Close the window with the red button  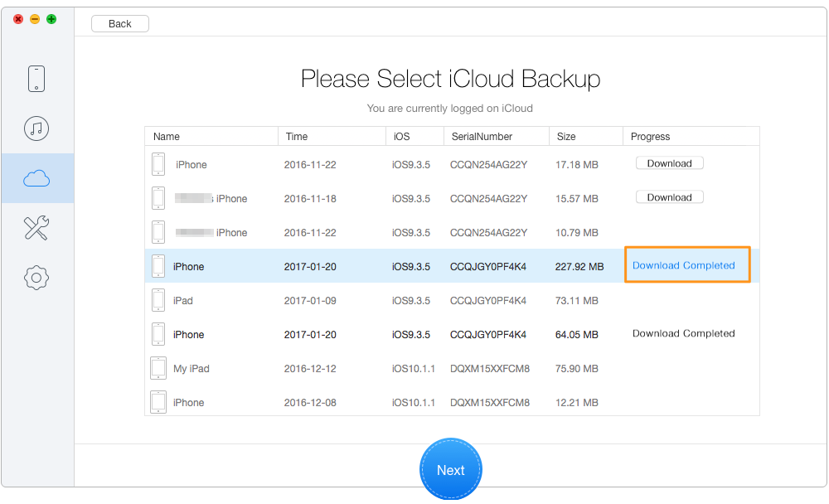coord(18,19)
